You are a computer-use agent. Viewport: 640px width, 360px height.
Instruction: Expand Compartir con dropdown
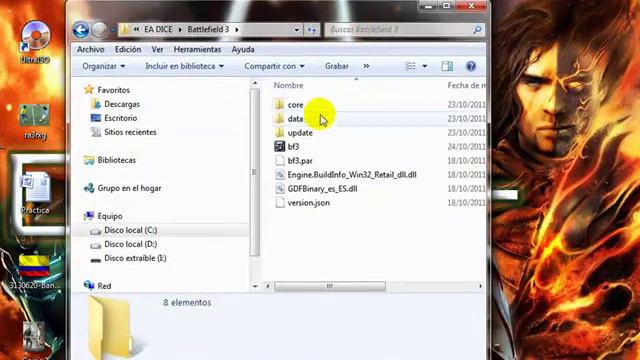274,66
